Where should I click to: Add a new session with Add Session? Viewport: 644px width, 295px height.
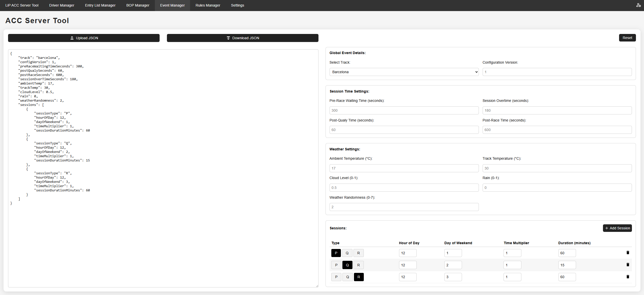617,228
